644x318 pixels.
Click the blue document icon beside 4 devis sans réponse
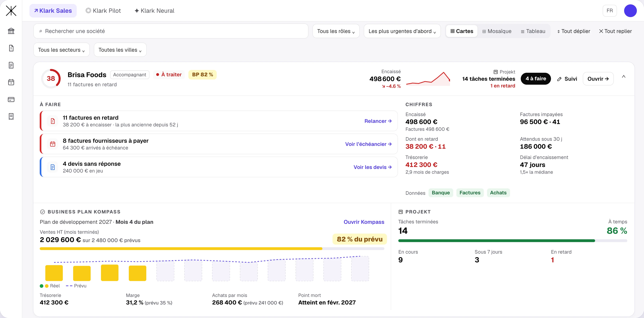[52, 167]
